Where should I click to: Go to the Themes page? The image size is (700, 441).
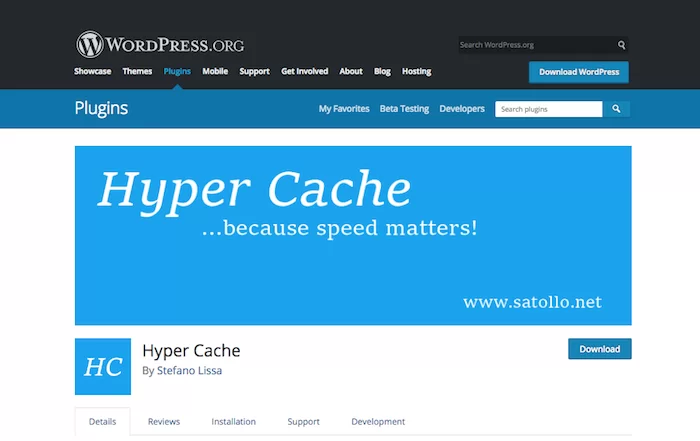(x=138, y=72)
